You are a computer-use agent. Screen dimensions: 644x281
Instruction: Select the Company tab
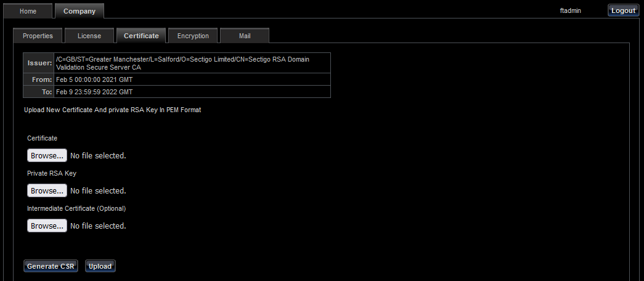[x=79, y=11]
